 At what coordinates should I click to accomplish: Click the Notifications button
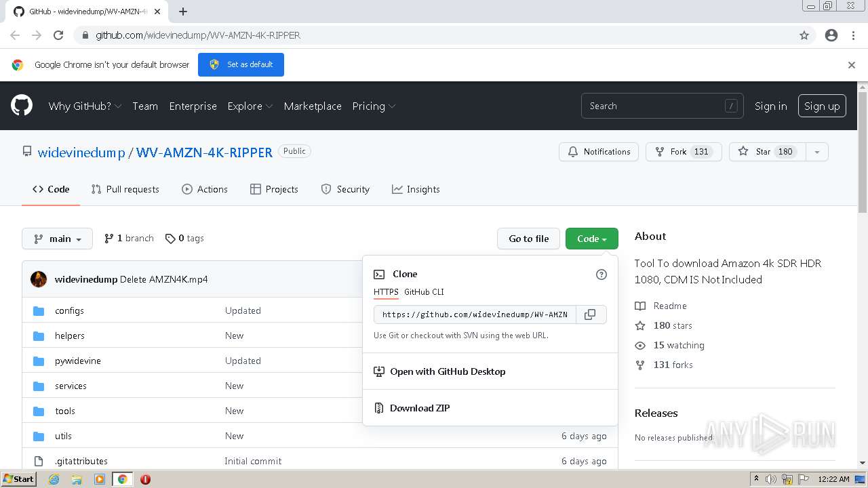point(599,152)
